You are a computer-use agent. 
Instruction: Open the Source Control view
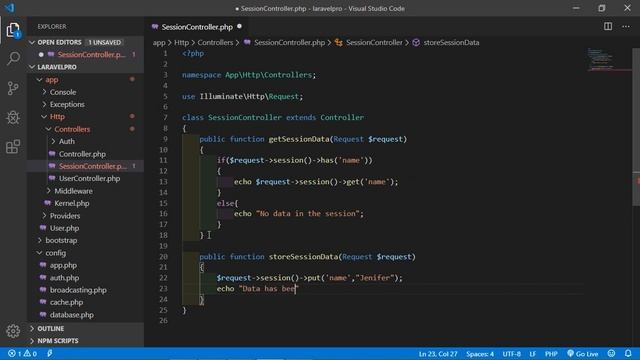tap(13, 88)
